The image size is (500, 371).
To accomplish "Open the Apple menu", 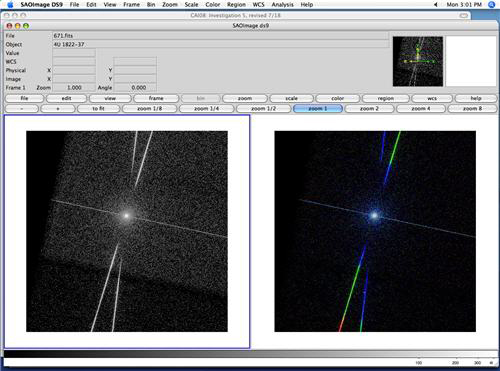I will coord(10,5).
